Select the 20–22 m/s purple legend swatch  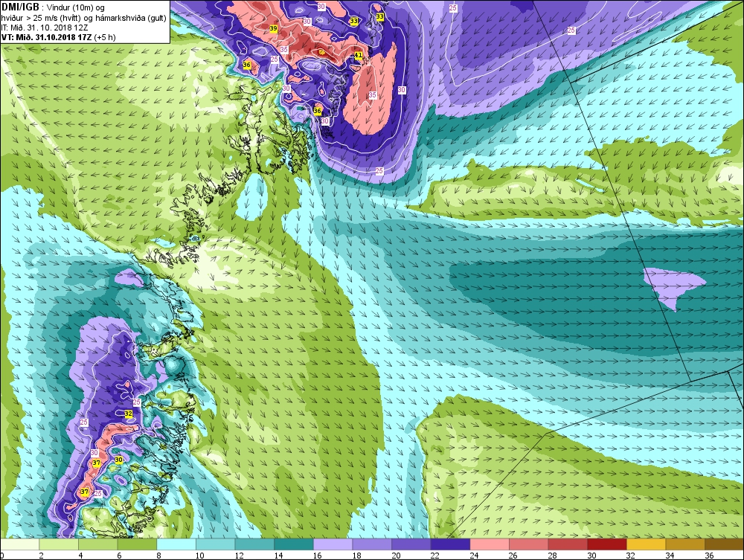pos(411,544)
